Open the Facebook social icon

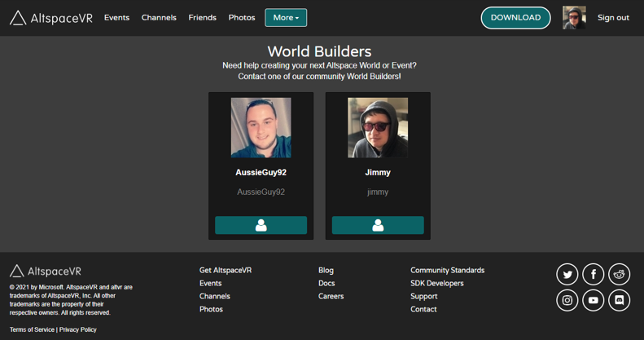(593, 274)
